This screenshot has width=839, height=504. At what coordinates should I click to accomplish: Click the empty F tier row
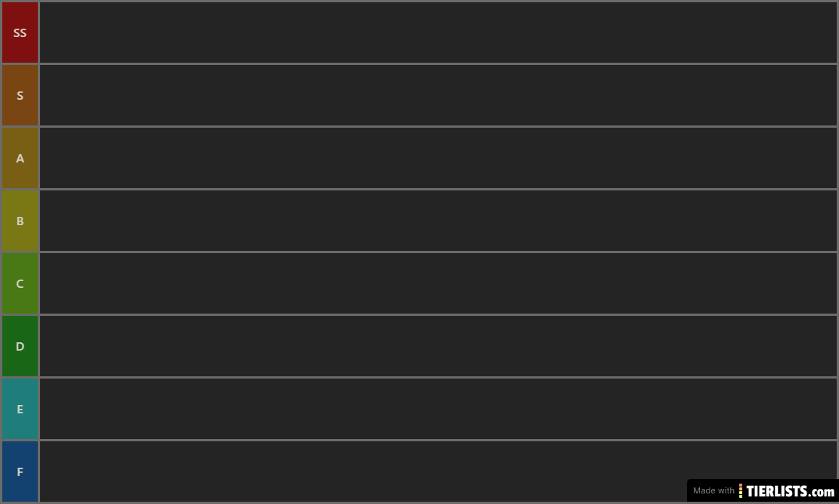pyautogui.click(x=438, y=472)
